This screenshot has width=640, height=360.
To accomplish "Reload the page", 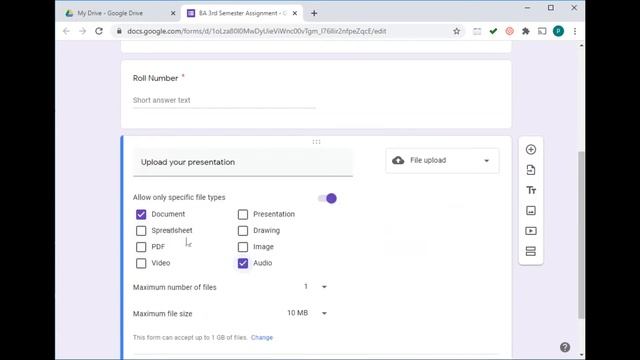I will 99,31.
